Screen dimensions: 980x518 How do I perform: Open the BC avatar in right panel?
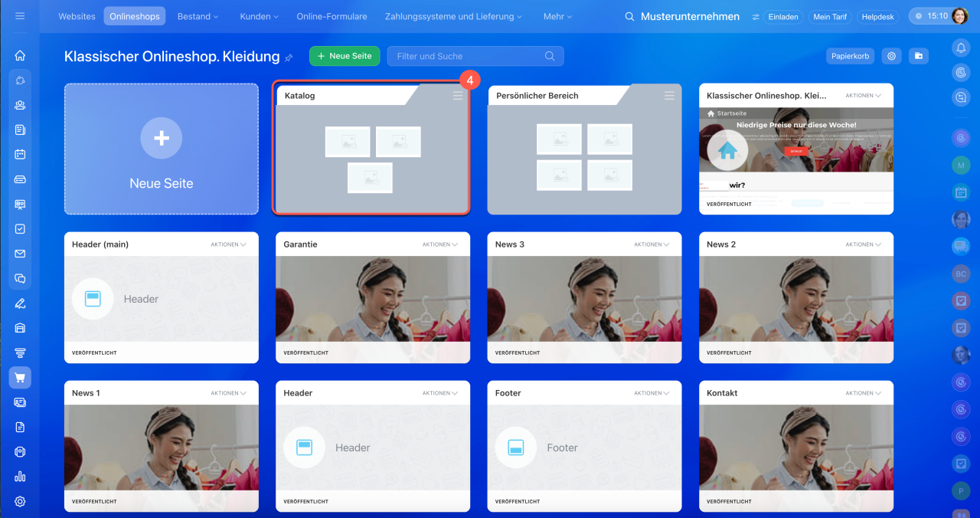(x=961, y=273)
